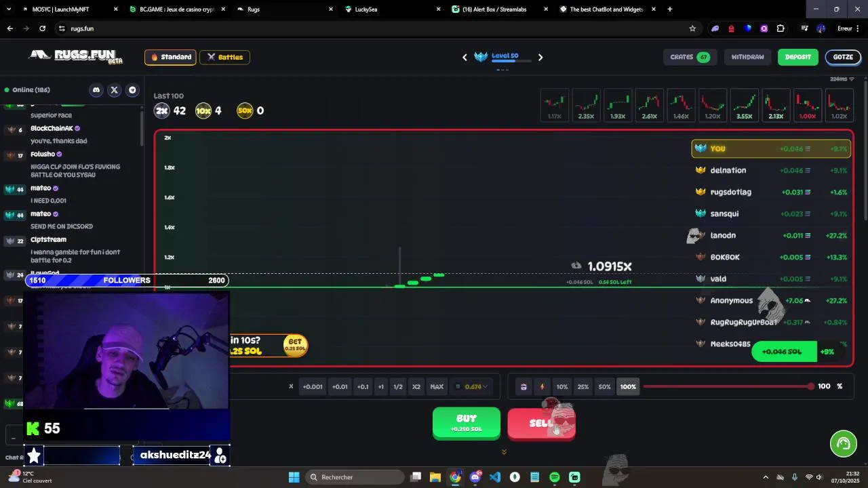The width and height of the screenshot is (868, 488).
Task: Go to next level with right arrow
Action: (540, 57)
